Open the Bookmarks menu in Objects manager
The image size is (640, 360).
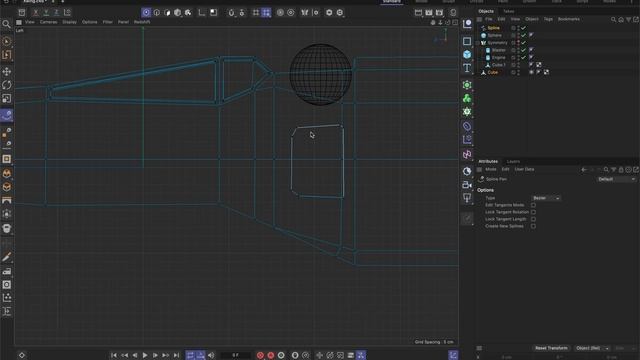(569, 19)
